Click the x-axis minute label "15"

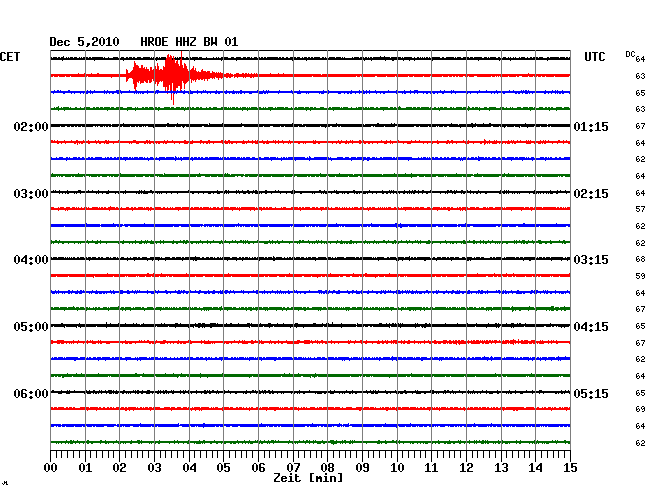tap(570, 468)
